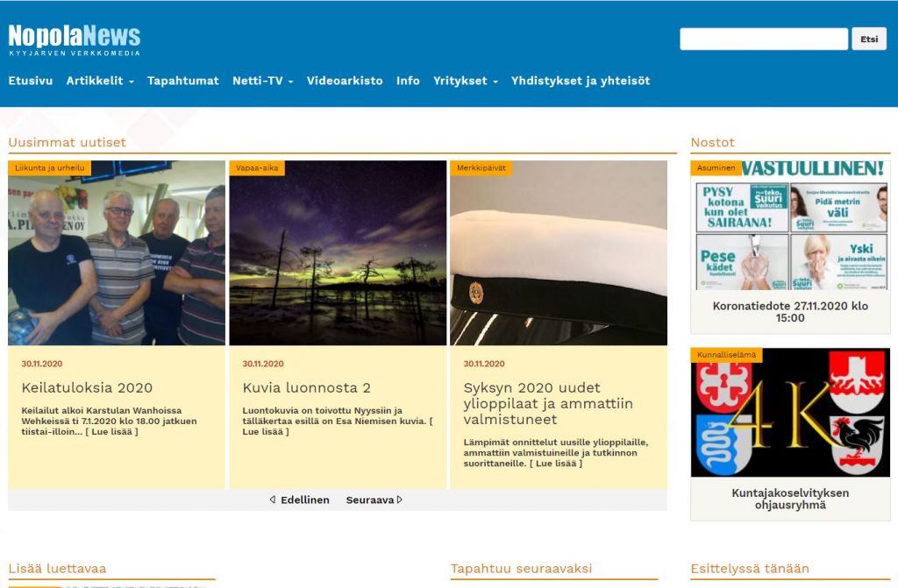Expand the Artikkelit dropdown menu
Image resolution: width=898 pixels, height=588 pixels.
100,81
